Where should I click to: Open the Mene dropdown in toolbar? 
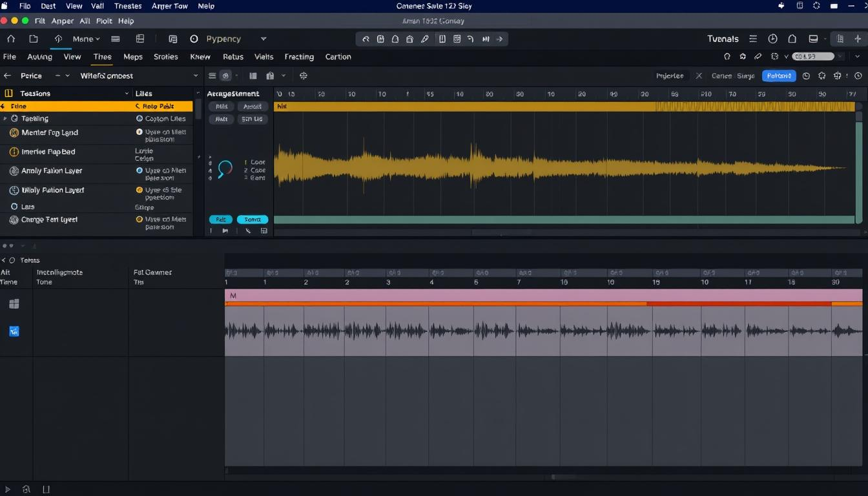click(86, 39)
